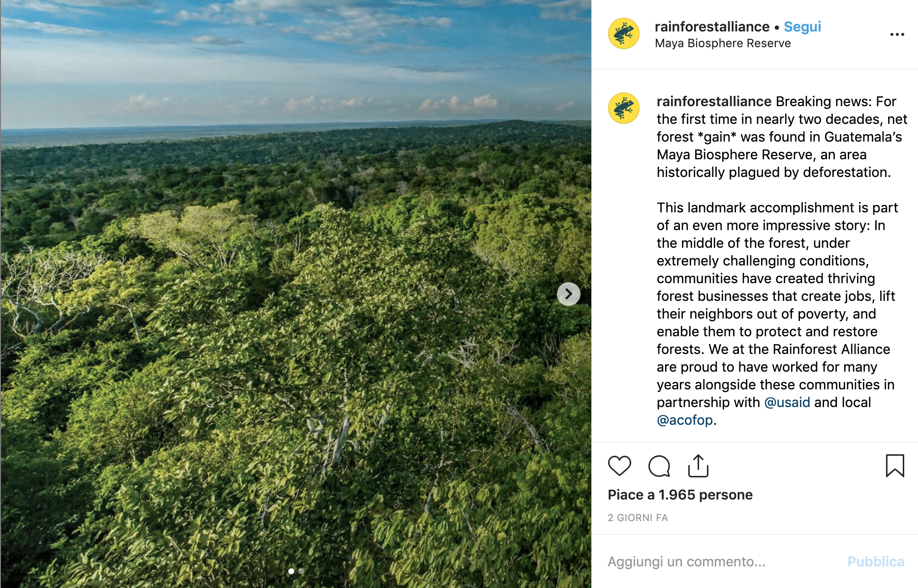
Task: Like the post with the heart icon
Action: (619, 466)
